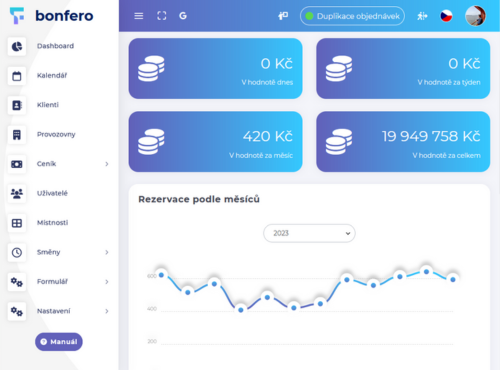Click the Google G icon in header
This screenshot has height=370, width=500.
(183, 16)
